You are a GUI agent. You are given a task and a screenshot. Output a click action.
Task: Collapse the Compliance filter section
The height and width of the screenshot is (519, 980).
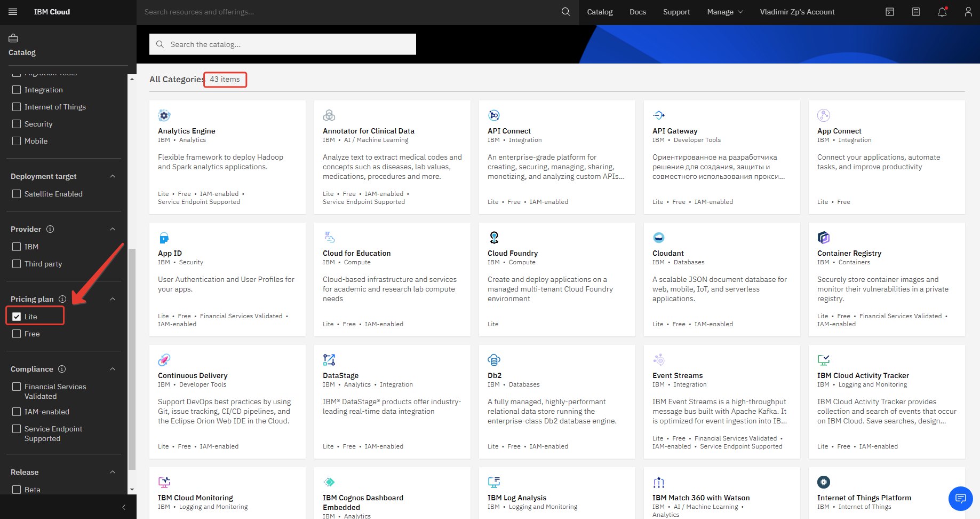pyautogui.click(x=113, y=369)
